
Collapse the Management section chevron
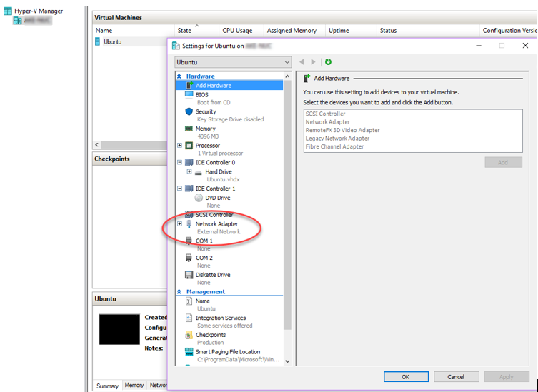179,291
